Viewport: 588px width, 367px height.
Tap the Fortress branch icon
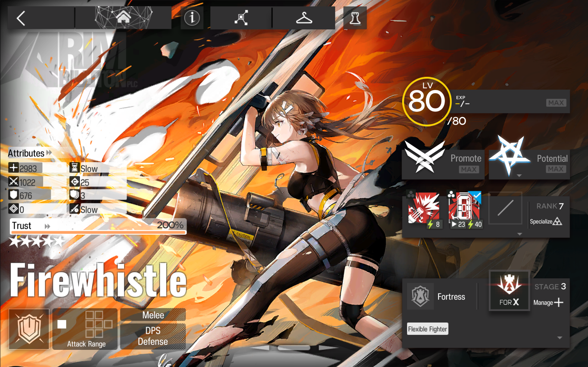(x=420, y=297)
